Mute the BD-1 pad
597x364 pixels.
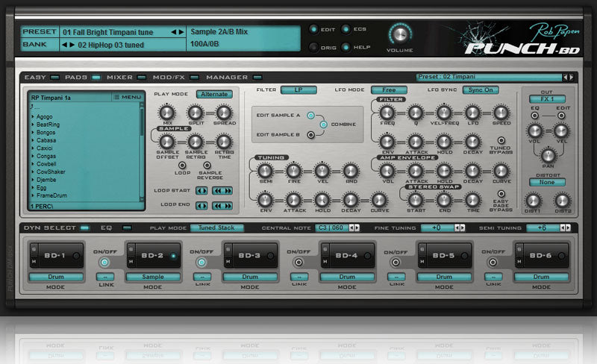pos(34,262)
